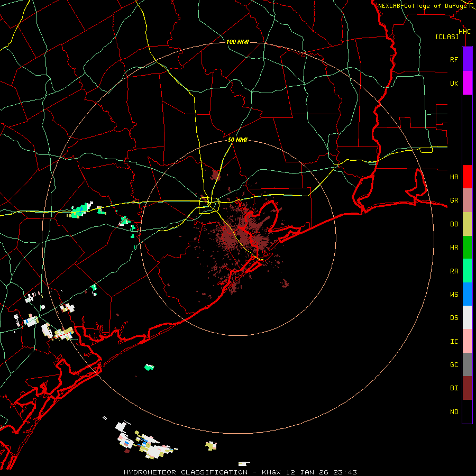
Task: Click the HA legend label text
Action: tap(454, 177)
